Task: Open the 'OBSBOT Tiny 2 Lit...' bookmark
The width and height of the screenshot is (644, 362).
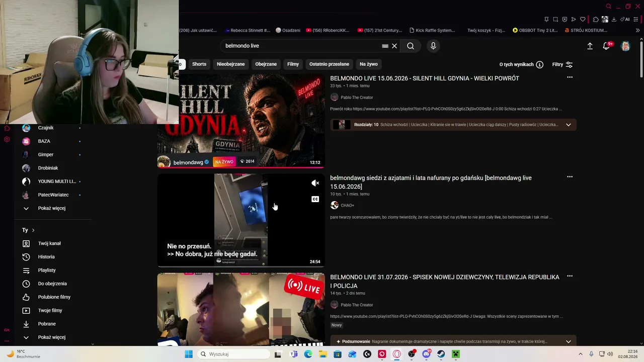Action: point(535,30)
